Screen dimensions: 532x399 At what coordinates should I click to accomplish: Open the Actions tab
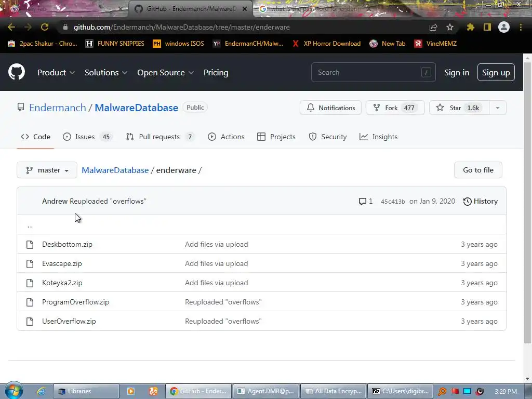coord(226,137)
